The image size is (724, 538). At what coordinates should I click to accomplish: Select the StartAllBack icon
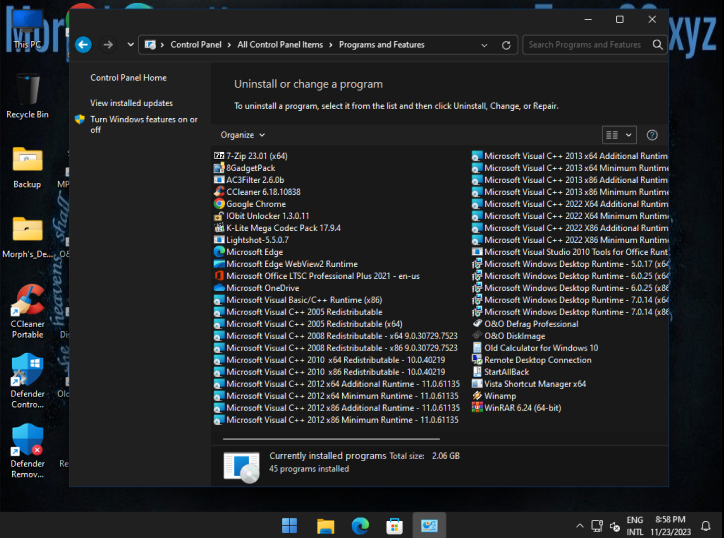point(477,372)
